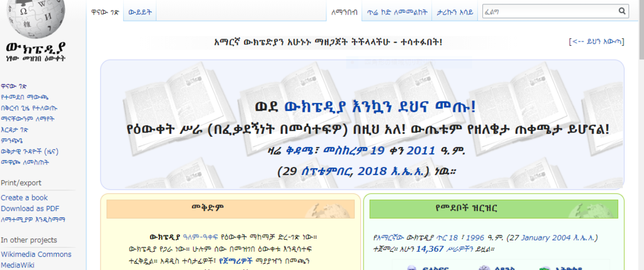Click the መቅድም section header
644x270 pixels.
point(230,209)
